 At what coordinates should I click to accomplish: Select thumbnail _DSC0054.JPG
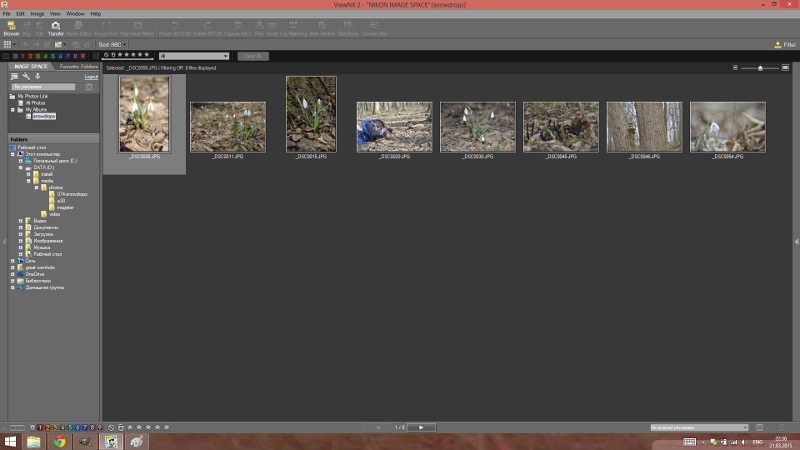(x=728, y=127)
